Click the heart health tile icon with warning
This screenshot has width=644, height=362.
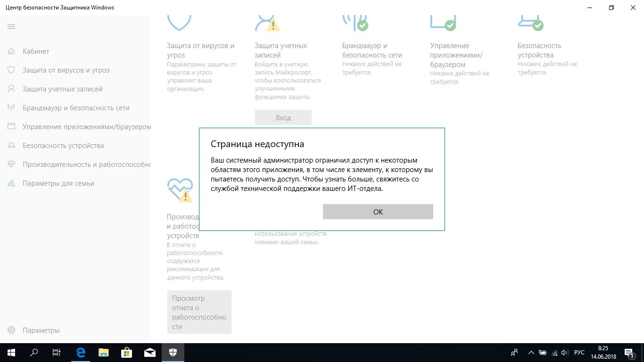point(180,190)
